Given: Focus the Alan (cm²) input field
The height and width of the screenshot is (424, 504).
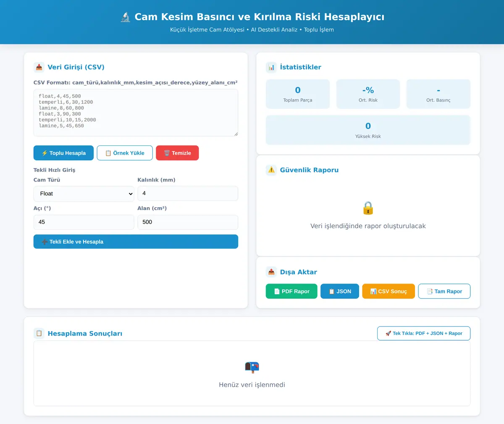Looking at the screenshot, I should click(188, 222).
